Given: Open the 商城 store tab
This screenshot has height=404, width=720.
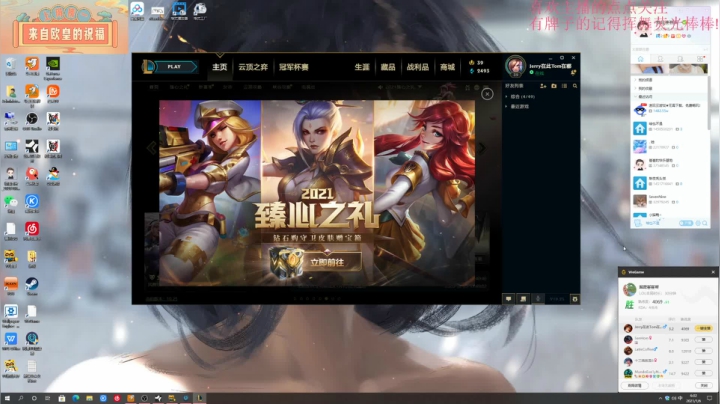Looking at the screenshot, I should [x=447, y=67].
